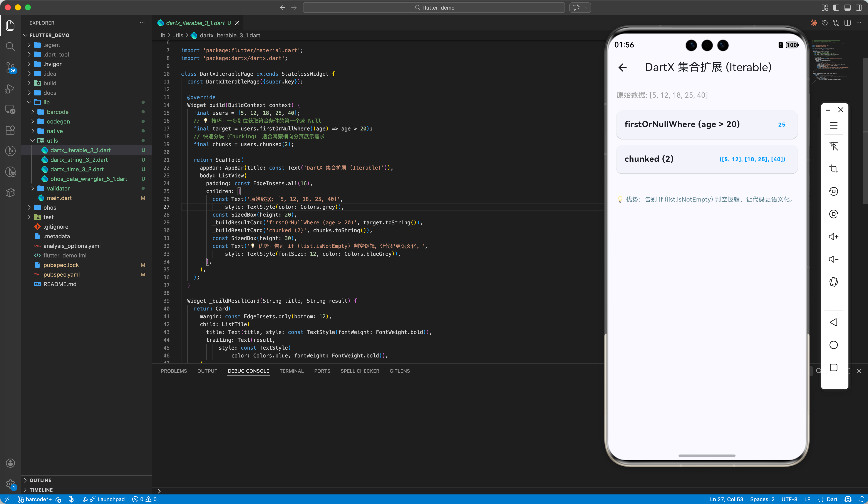Switch to the TERMINAL panel tab

coord(292,371)
